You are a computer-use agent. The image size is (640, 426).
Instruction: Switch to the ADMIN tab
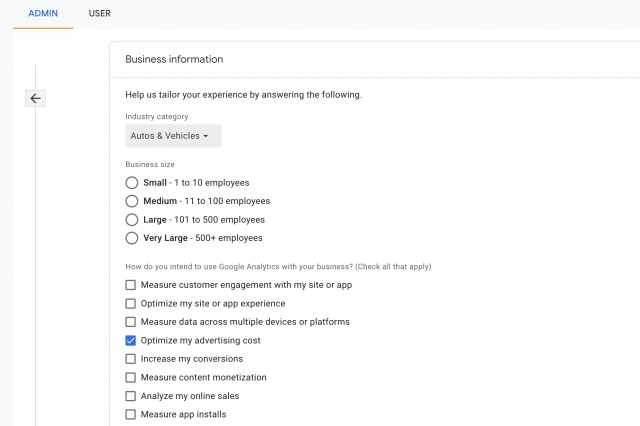43,13
